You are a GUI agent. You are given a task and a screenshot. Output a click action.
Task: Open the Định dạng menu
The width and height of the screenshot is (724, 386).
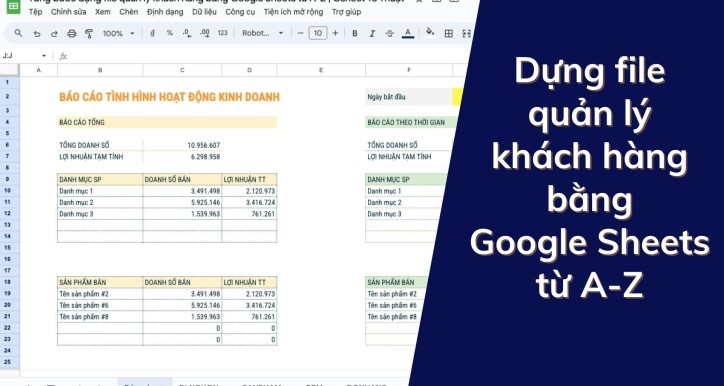(165, 12)
